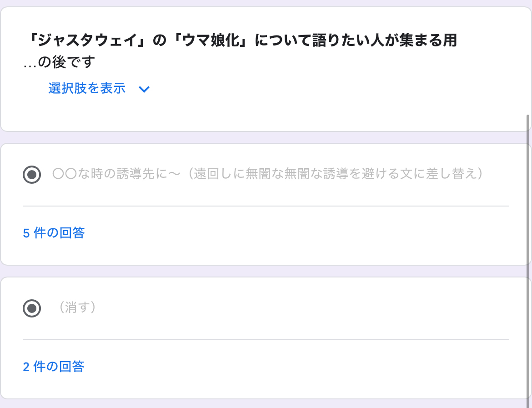This screenshot has width=532, height=408.
Task: Click the divider line above 5 件の回答
Action: (266, 206)
